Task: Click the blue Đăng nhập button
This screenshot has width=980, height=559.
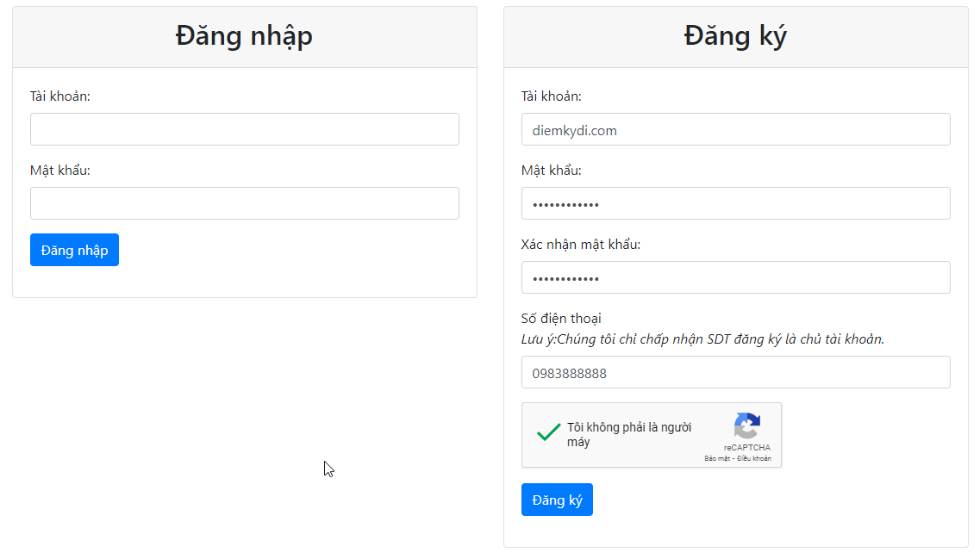Action: point(74,250)
